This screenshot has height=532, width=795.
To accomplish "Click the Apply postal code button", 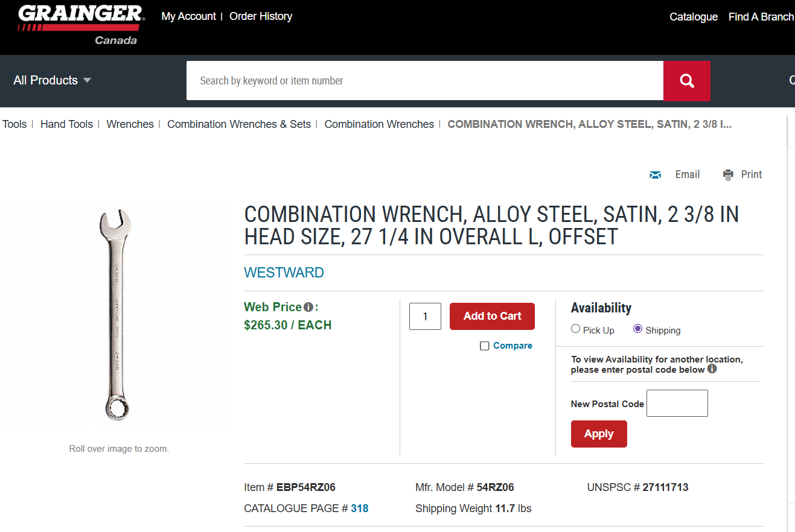I will [x=599, y=434].
